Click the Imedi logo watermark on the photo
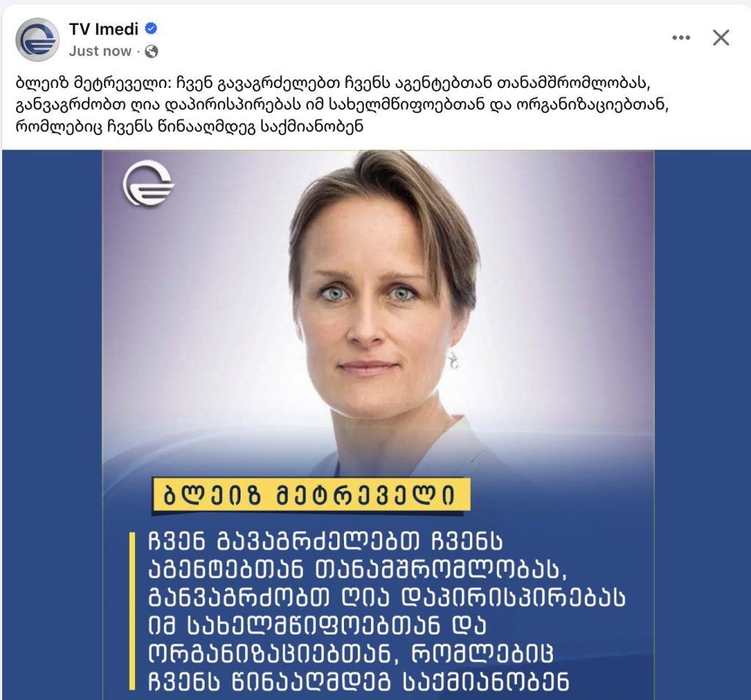 pos(148,183)
